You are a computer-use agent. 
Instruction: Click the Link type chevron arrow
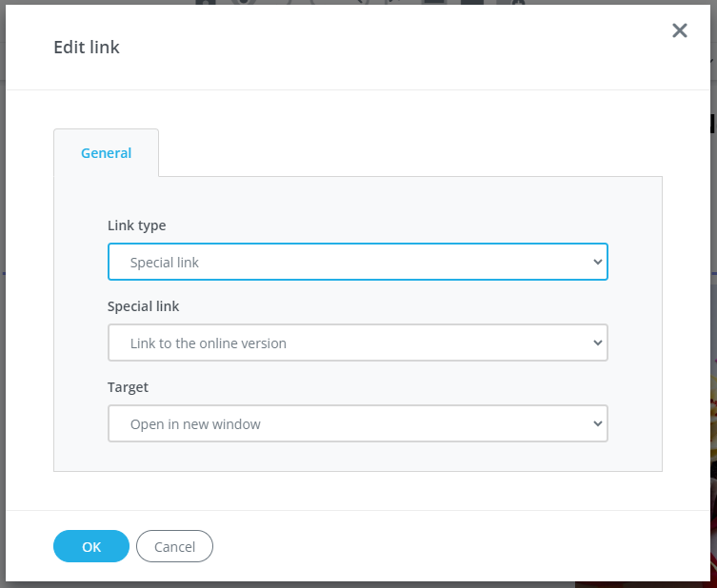pyautogui.click(x=597, y=262)
